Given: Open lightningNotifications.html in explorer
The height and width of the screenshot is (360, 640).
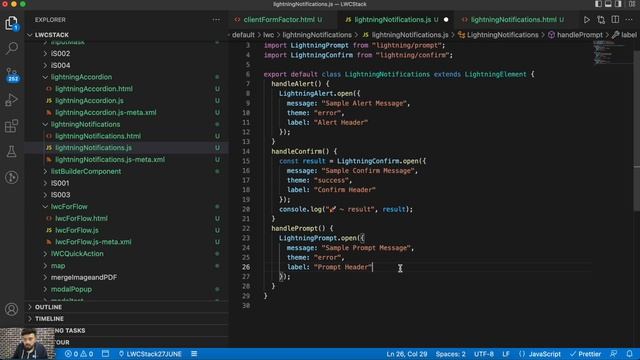Looking at the screenshot, I should 98,136.
